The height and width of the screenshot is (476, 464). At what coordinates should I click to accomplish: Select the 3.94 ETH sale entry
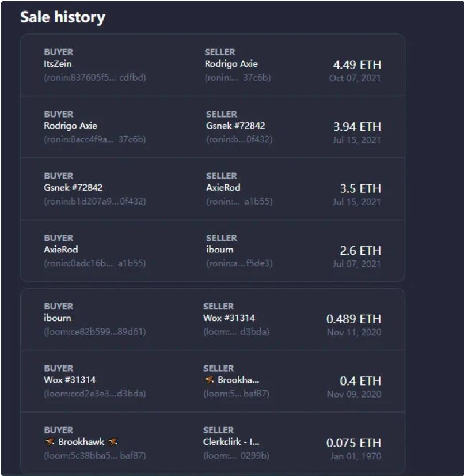357,127
